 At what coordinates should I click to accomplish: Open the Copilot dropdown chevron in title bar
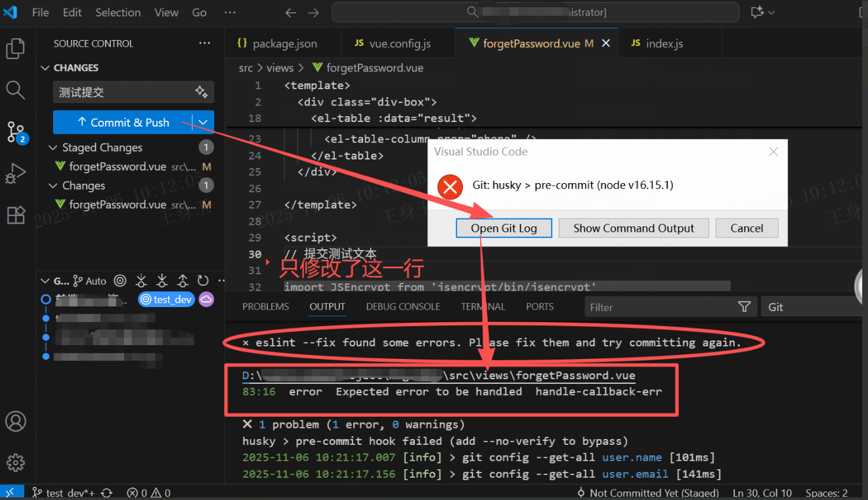(771, 12)
